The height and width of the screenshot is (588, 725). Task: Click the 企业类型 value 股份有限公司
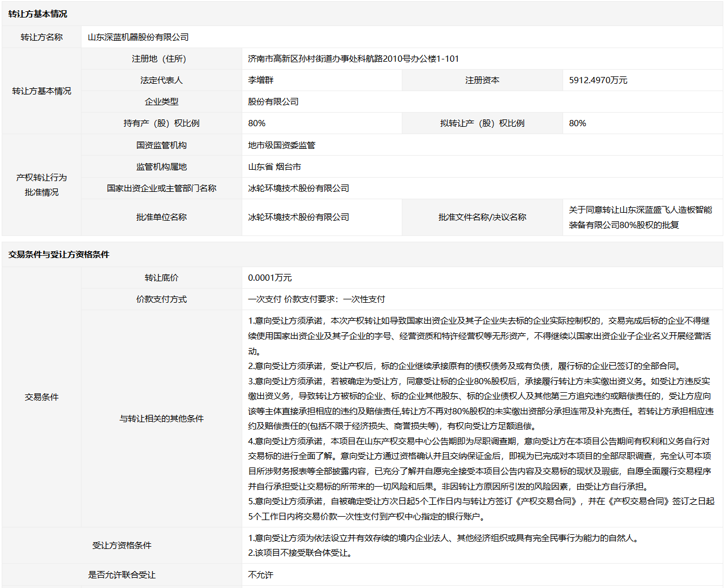pyautogui.click(x=273, y=101)
